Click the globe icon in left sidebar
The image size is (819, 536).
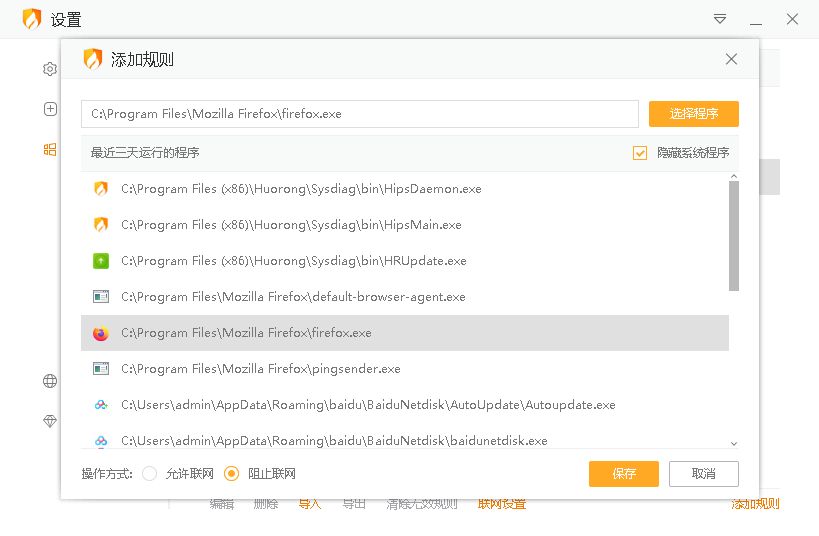point(50,381)
